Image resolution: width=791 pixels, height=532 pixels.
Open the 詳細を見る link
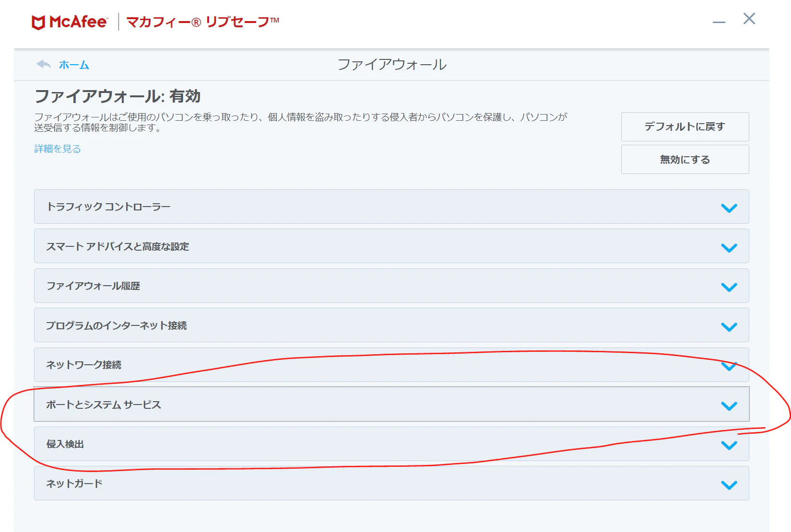click(58, 149)
